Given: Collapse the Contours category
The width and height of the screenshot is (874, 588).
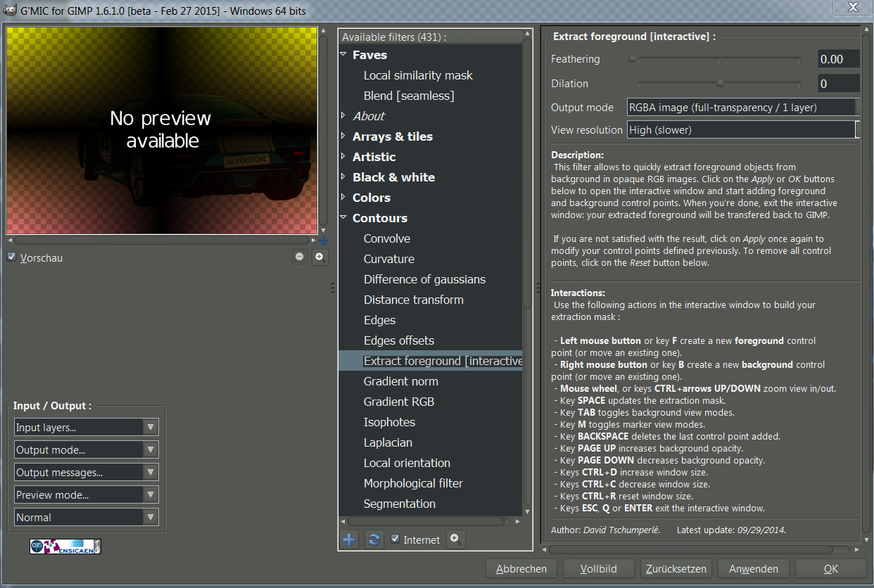Looking at the screenshot, I should coord(343,218).
